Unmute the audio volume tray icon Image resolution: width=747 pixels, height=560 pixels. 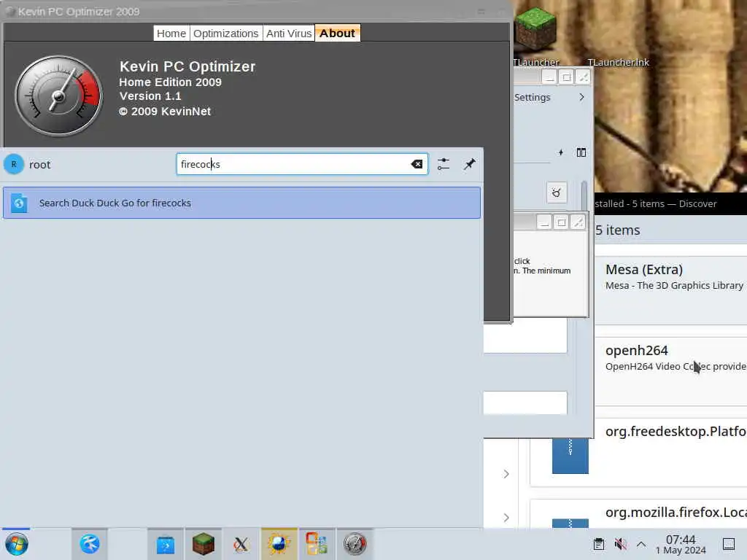[x=620, y=544]
